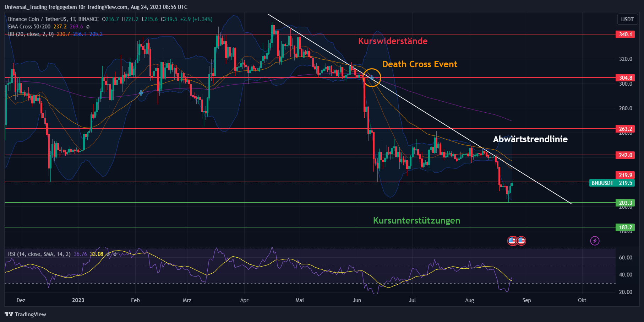Screen dimensions: 644x322
Task: Select the 'Kurswiderstände' red label
Action: pos(393,41)
